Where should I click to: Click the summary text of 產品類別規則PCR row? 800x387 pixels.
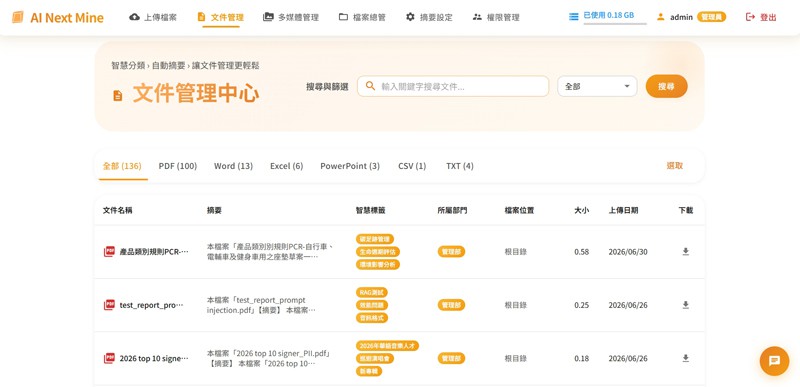[x=270, y=251]
